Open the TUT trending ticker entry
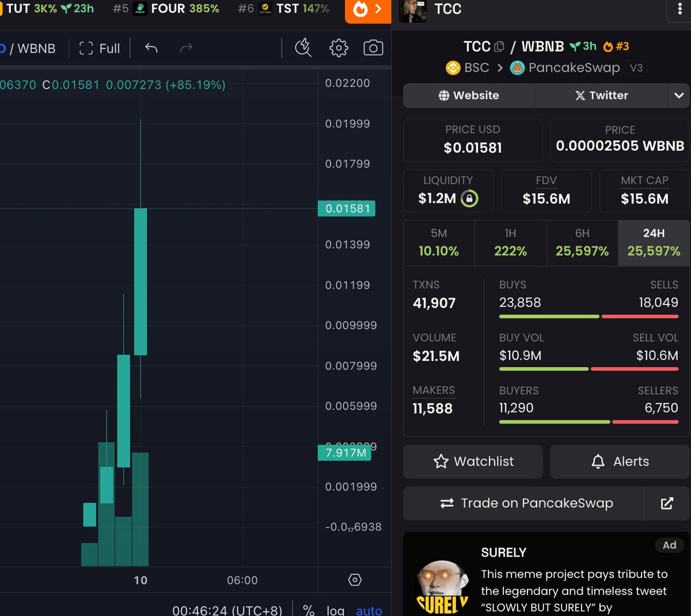 coord(47,9)
